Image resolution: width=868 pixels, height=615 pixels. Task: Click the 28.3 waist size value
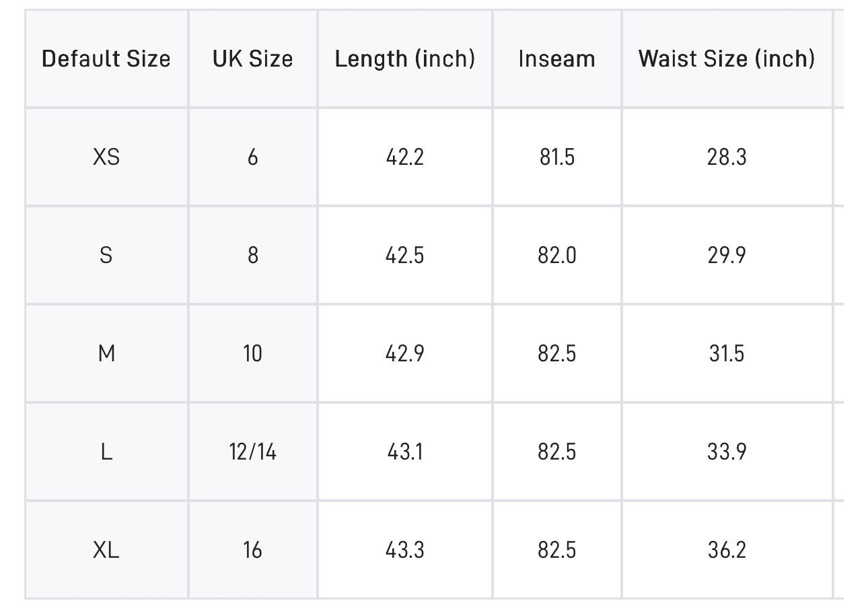[727, 157]
